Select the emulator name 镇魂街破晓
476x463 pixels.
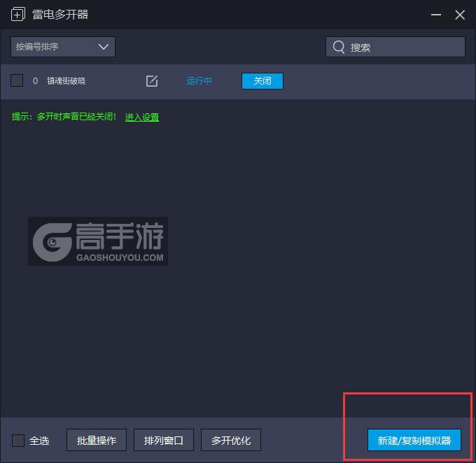point(66,81)
